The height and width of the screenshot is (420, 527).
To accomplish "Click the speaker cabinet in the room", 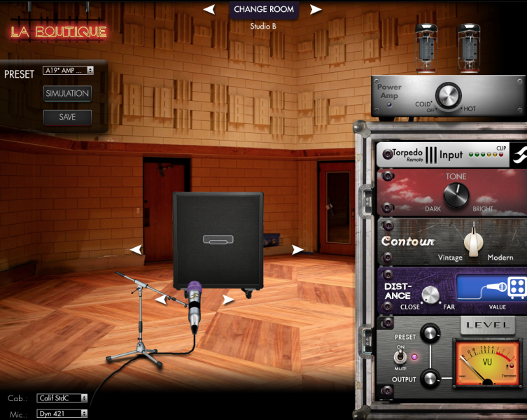I will [x=218, y=241].
